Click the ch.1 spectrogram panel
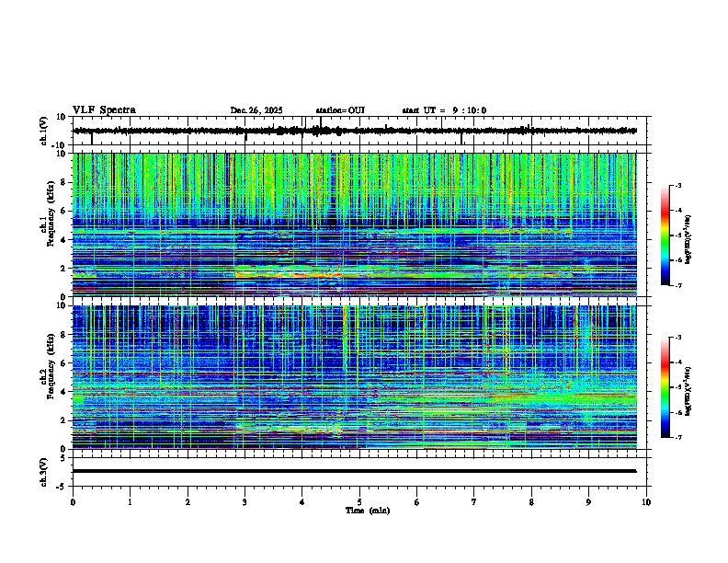 354,224
